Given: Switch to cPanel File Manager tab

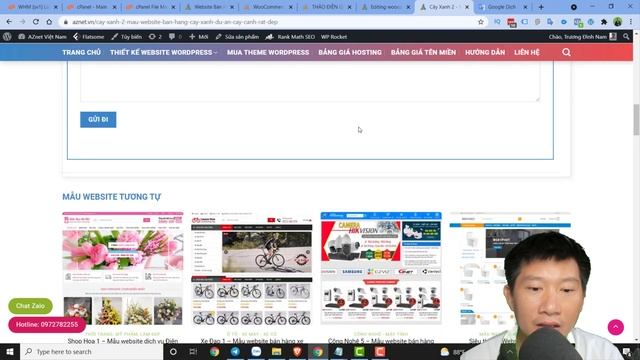Looking at the screenshot, I should coord(151,7).
